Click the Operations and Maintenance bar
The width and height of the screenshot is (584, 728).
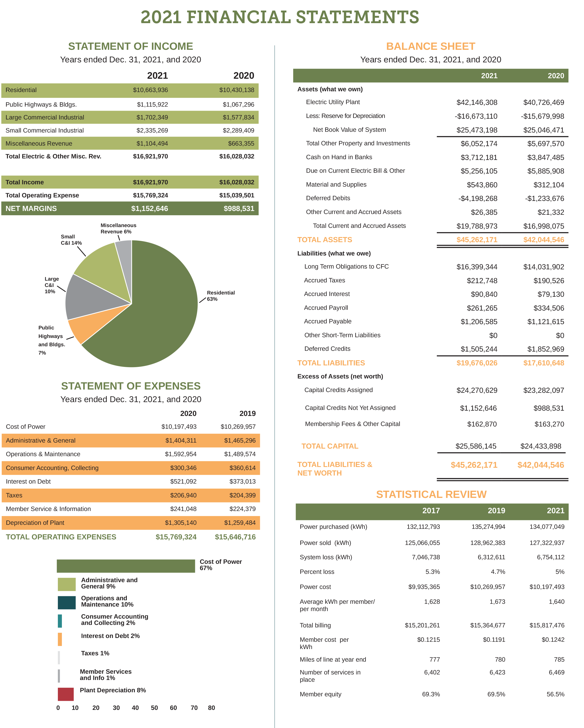click(66, 603)
